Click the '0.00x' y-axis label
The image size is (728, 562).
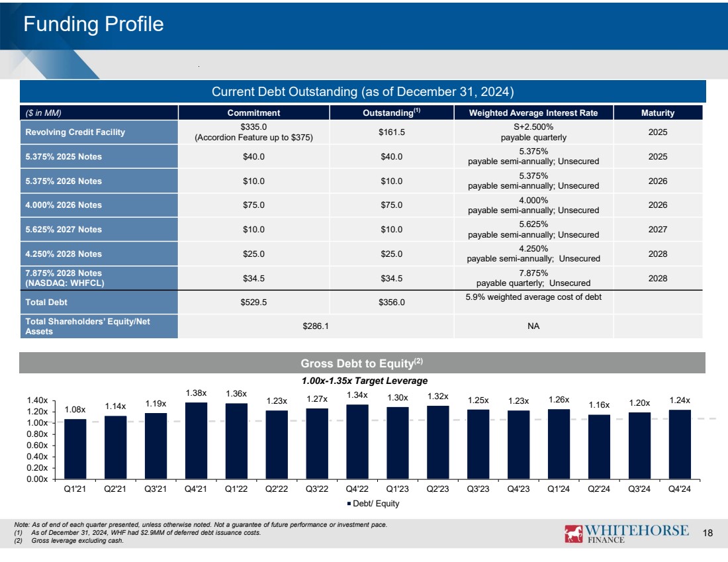[37, 479]
